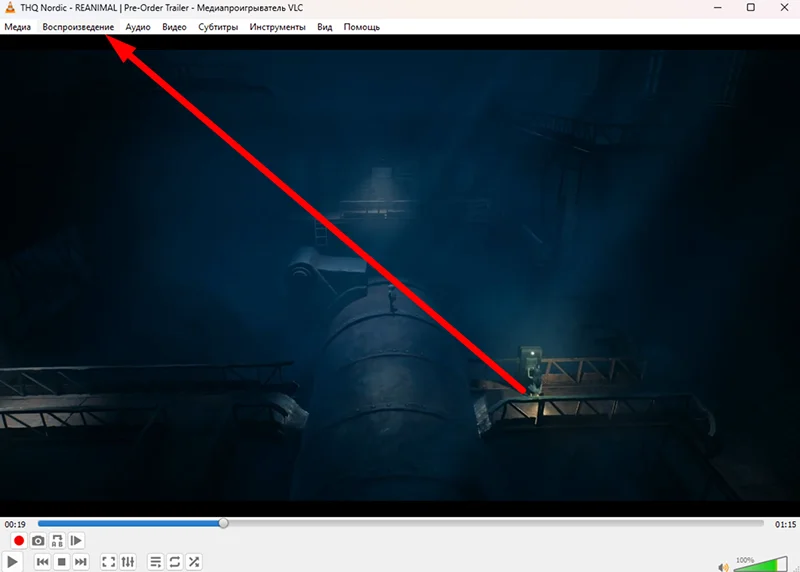
Task: Skip to the next media item
Action: click(x=81, y=562)
